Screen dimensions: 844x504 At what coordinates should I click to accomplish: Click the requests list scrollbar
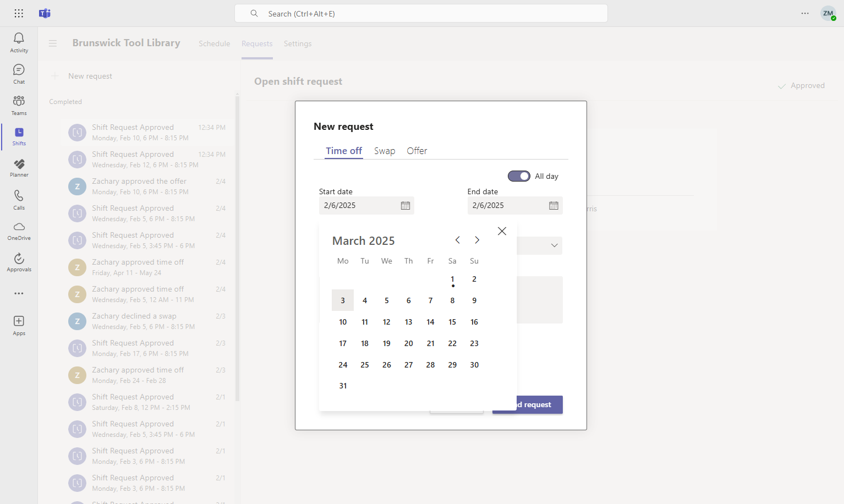(238, 248)
